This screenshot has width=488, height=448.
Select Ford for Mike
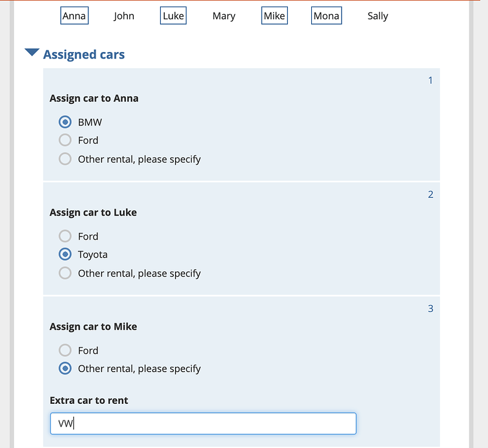65,350
